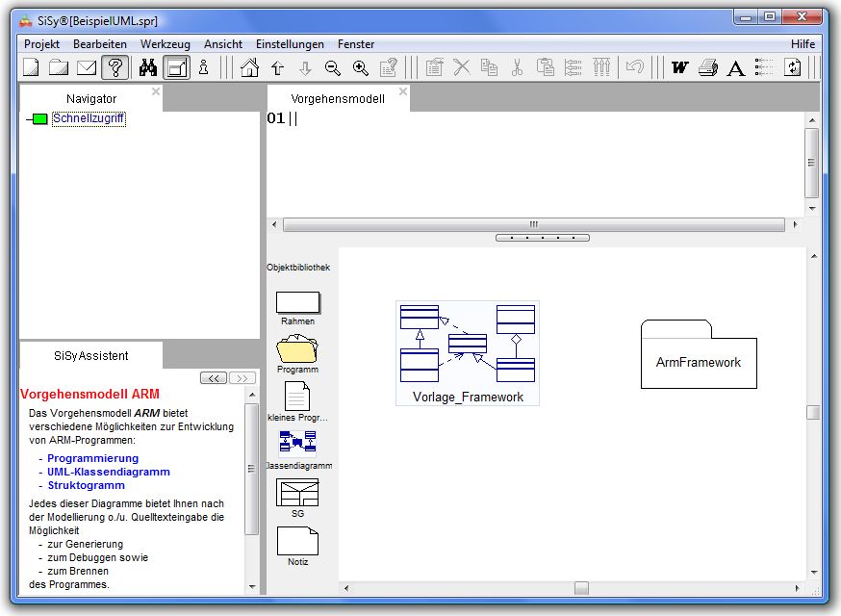Open the Bearbeiten menu
841x616 pixels.
click(x=100, y=44)
